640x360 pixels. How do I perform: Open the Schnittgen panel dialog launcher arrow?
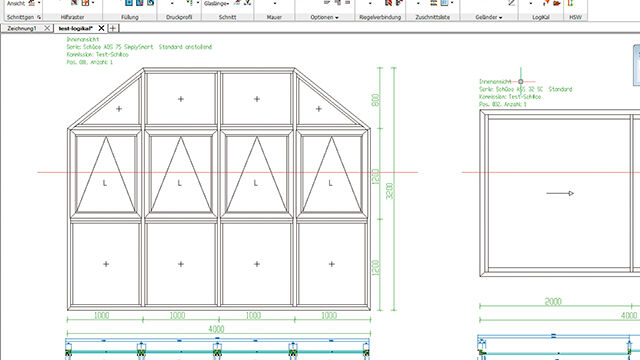(x=39, y=17)
